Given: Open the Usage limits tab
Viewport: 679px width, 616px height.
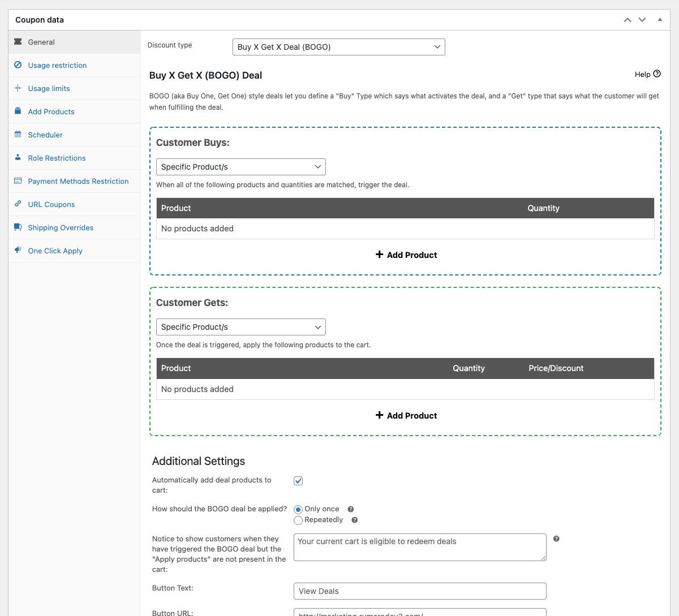Looking at the screenshot, I should 75,88.
